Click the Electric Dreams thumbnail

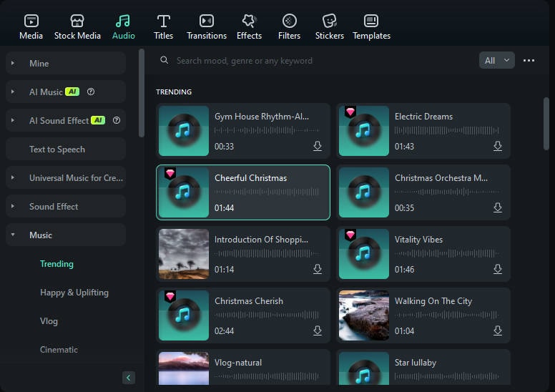point(364,131)
